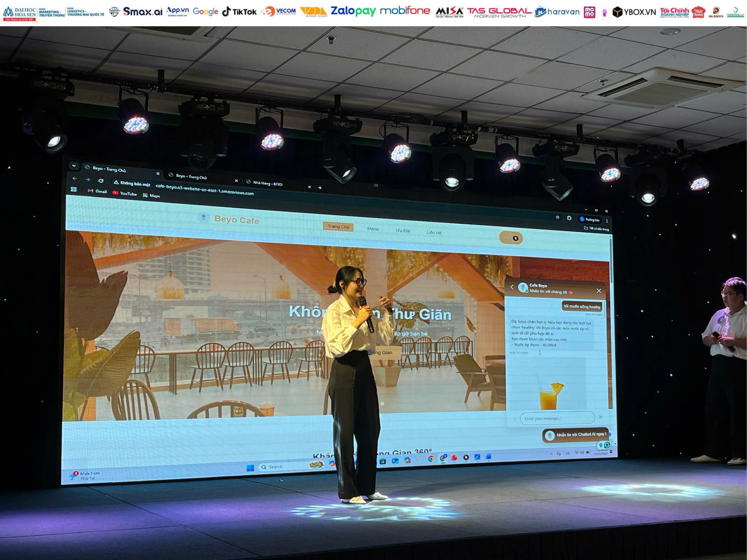Open the Ưu Đãi navigation item

point(403,231)
